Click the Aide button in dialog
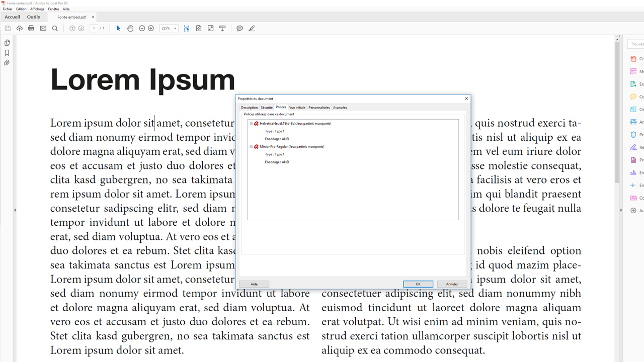644x362 pixels. (x=254, y=284)
